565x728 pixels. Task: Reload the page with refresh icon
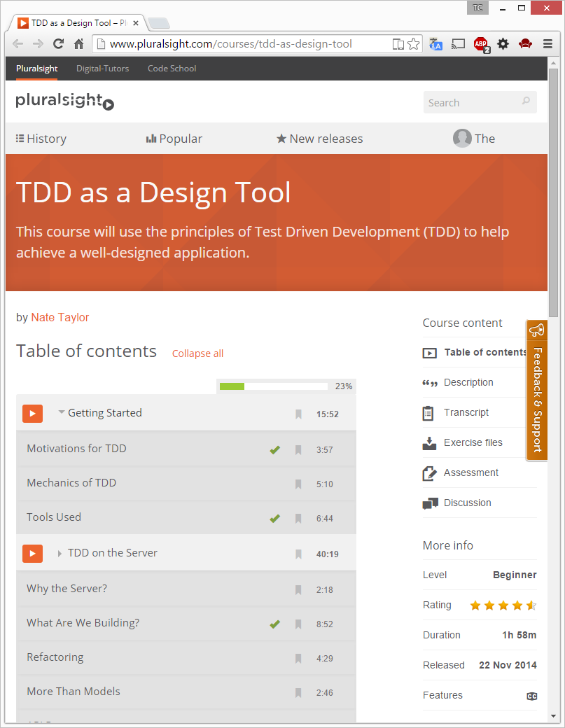click(x=59, y=44)
